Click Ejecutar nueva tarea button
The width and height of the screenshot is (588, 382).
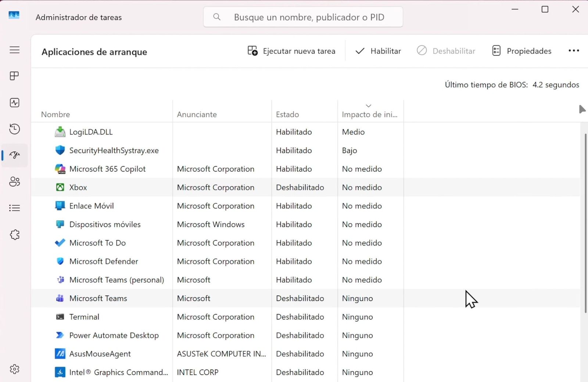coord(291,51)
